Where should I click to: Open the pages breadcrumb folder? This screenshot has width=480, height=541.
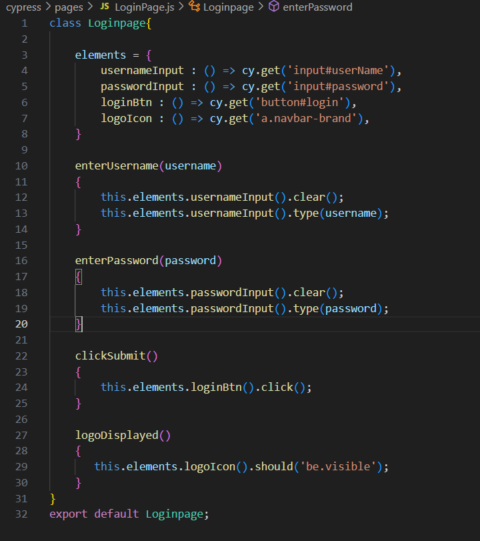69,7
